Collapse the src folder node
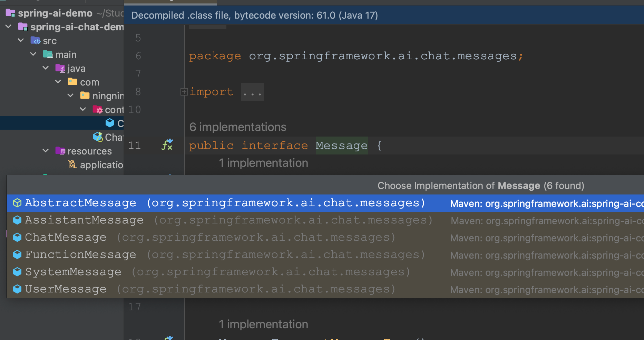Viewport: 644px width, 340px height. pos(21,40)
